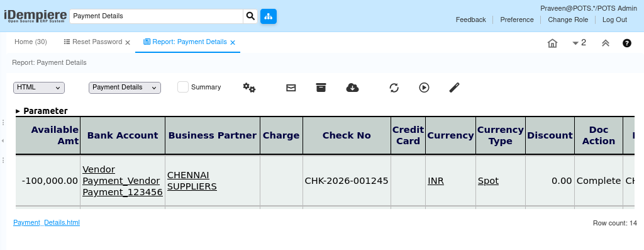This screenshot has width=644, height=250.
Task: Click Log Out
Action: tap(615, 20)
